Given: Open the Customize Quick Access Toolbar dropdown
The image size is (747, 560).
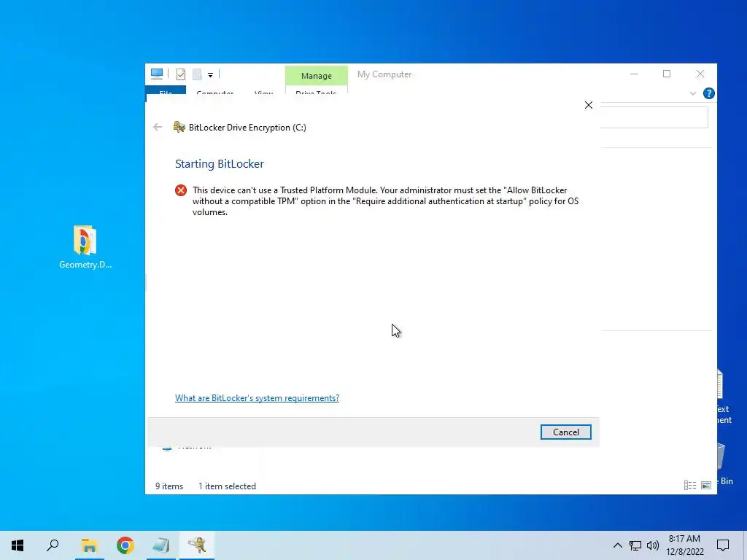Looking at the screenshot, I should pos(210,75).
